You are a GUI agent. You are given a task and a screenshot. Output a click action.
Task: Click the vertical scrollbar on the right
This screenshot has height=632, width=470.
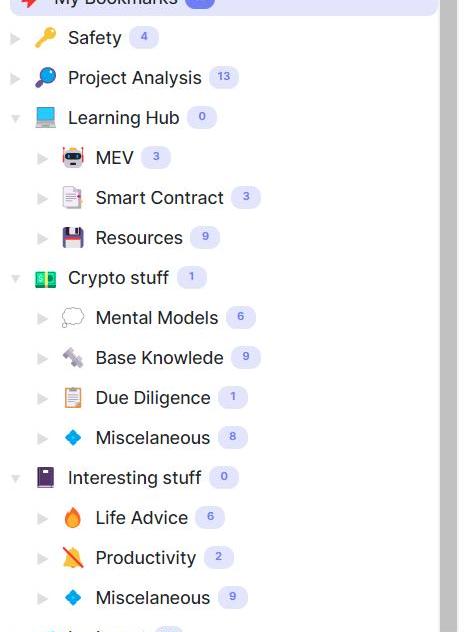(448, 316)
